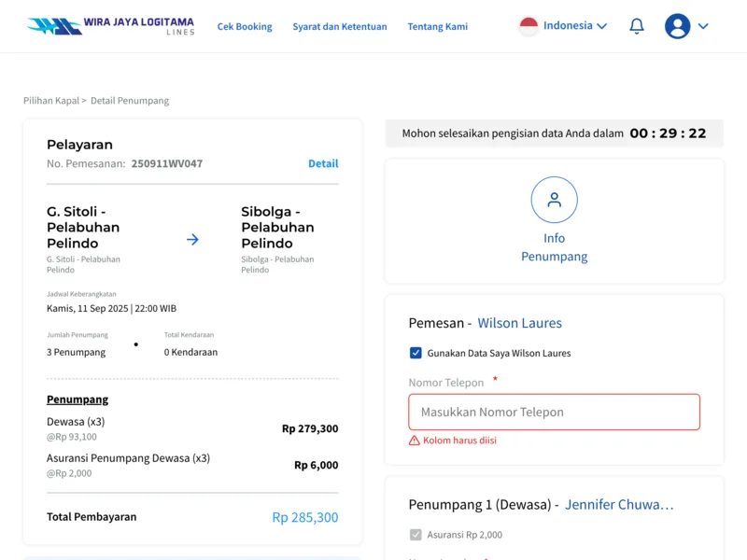The height and width of the screenshot is (560, 747).
Task: Go to Tentang Kami page
Action: 437,27
